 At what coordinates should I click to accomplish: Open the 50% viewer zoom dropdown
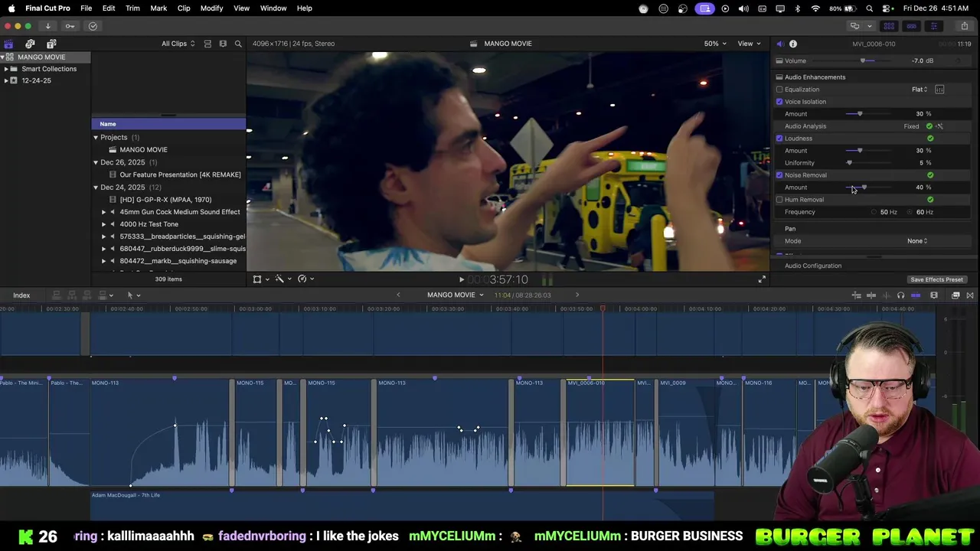tap(715, 44)
